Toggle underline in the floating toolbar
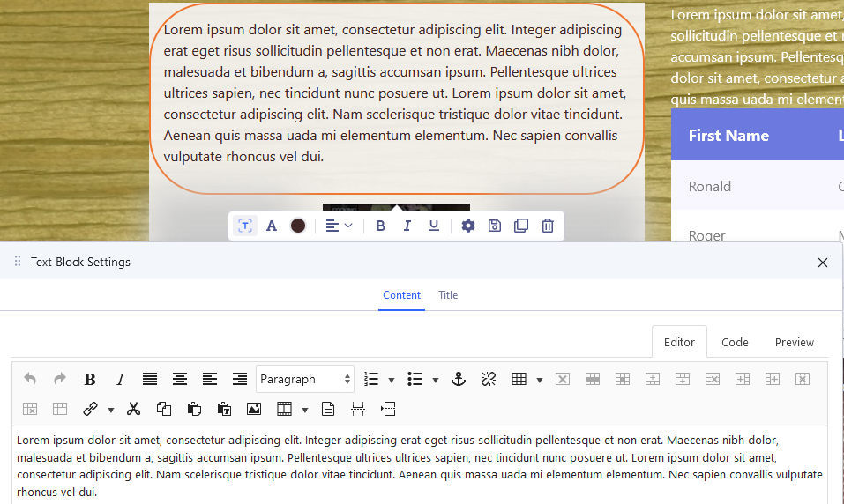 (433, 226)
